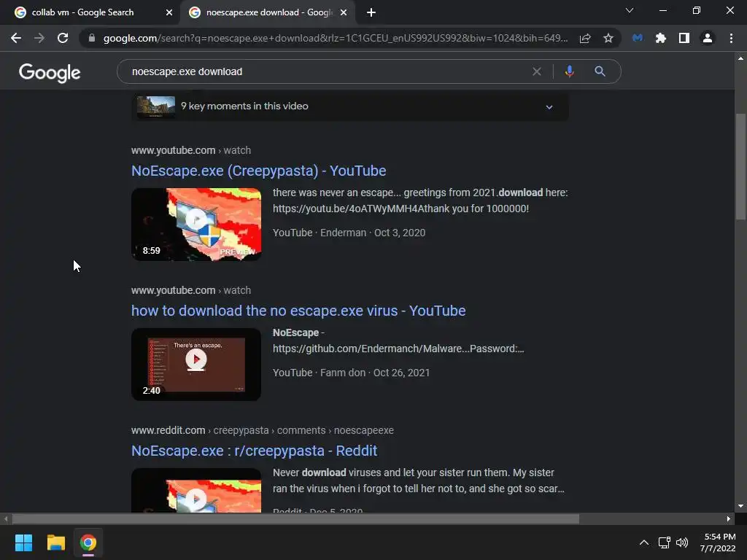Open clock showing 5:54 PM
Image resolution: width=747 pixels, height=560 pixels.
point(718,542)
